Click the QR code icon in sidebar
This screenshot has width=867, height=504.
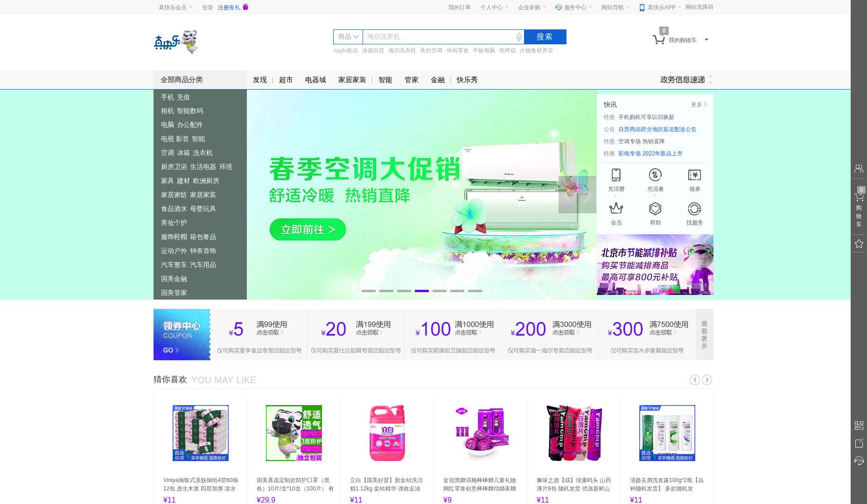tap(859, 425)
